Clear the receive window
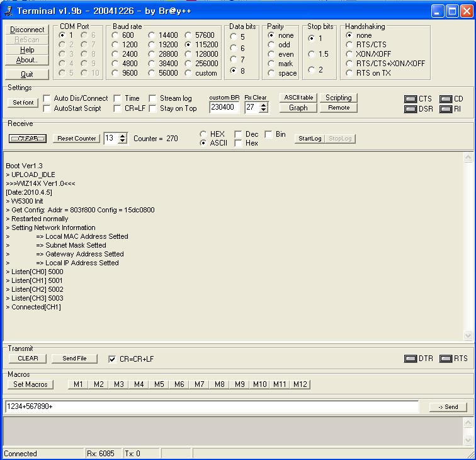Viewport: 476px width, 460px height. click(x=27, y=139)
